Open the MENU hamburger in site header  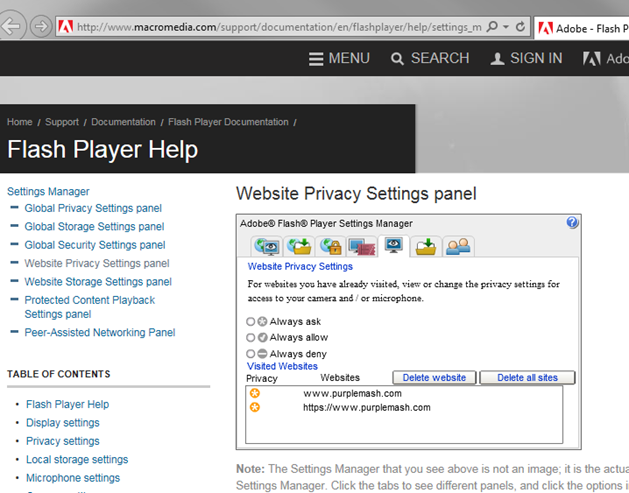click(x=339, y=59)
